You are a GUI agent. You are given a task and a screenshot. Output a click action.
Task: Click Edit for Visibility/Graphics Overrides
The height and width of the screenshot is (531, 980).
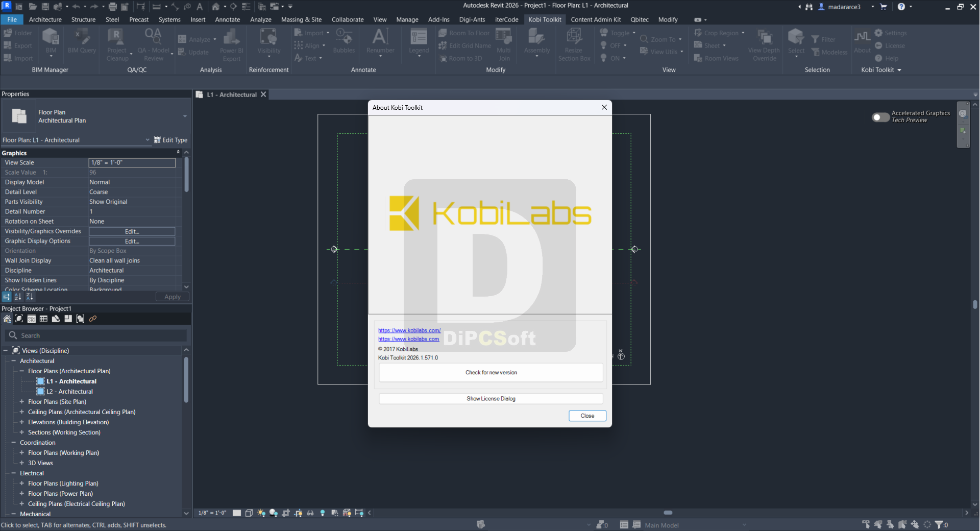coord(132,231)
